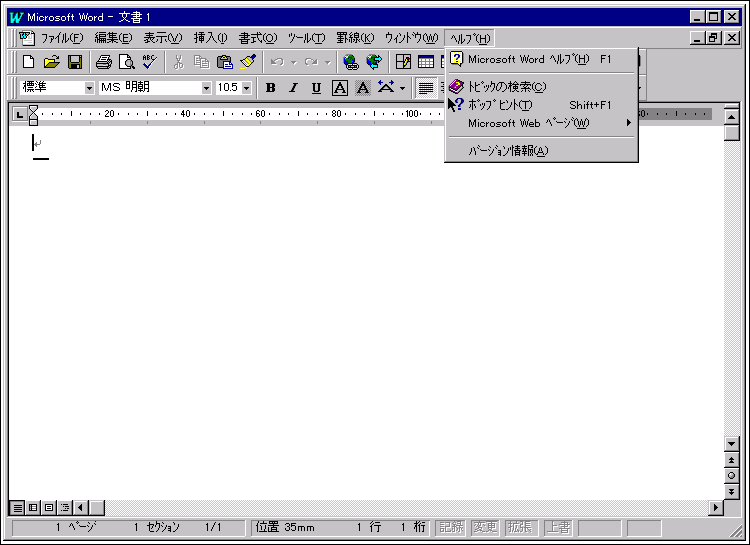Show the Web toolbar icon
Screen dimensions: 750x545
tap(374, 62)
